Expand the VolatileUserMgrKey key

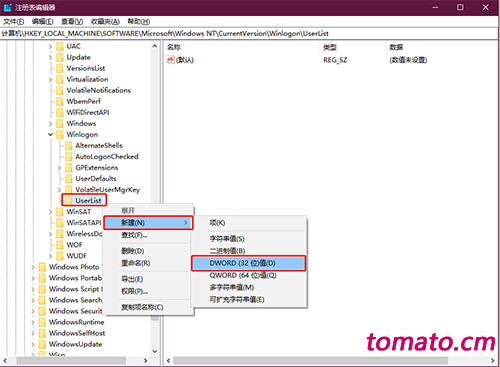pyautogui.click(x=59, y=190)
